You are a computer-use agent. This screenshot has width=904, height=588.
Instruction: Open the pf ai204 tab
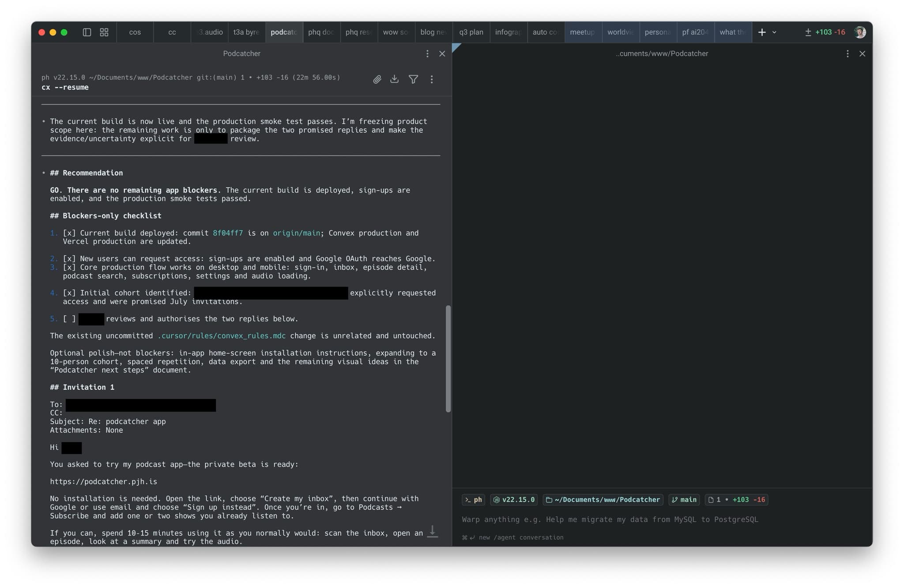click(695, 32)
